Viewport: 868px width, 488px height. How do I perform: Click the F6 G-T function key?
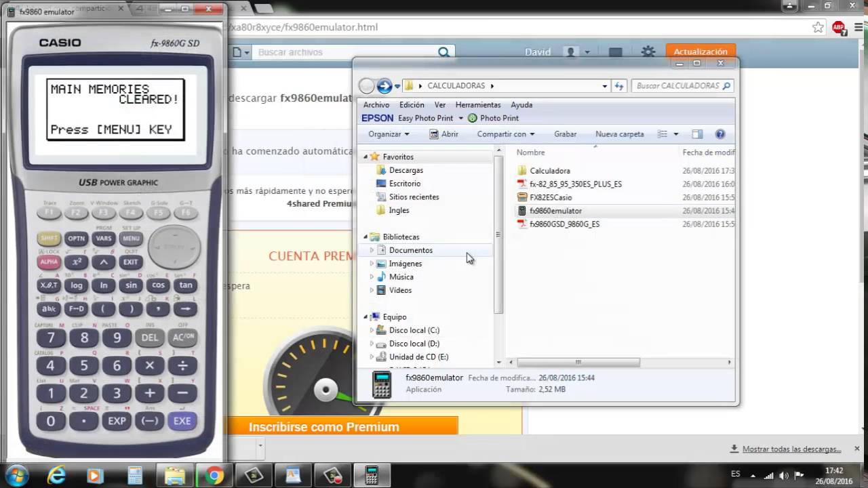click(185, 212)
